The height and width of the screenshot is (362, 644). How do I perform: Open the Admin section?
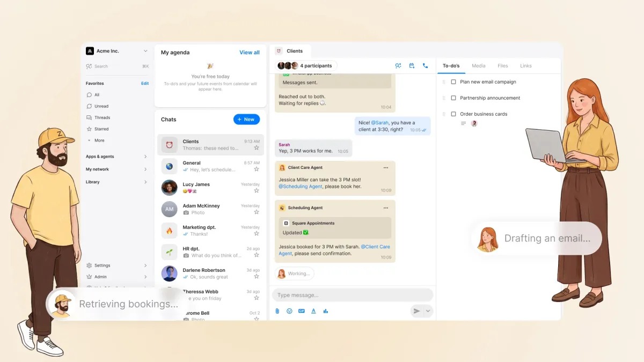[117, 277]
